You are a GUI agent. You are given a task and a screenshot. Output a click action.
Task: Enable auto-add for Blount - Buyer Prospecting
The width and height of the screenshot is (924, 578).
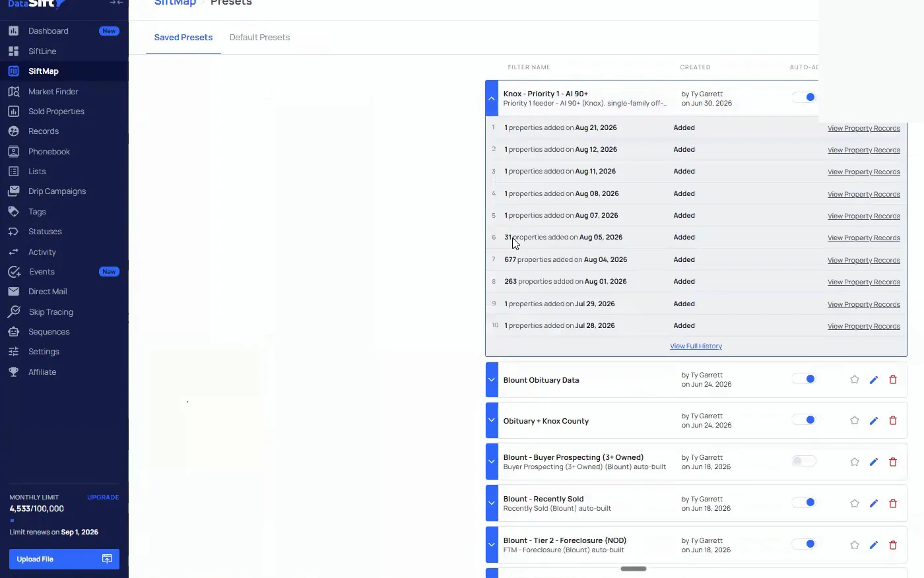[804, 461]
